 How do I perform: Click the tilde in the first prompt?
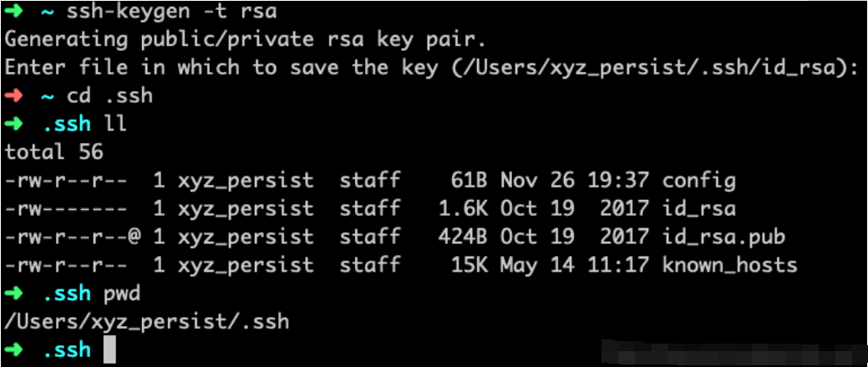[x=48, y=12]
